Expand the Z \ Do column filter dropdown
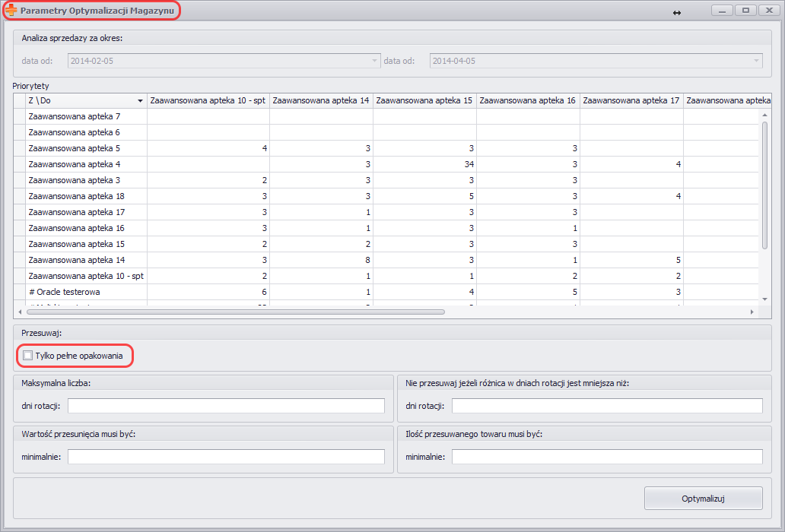Screen dimensions: 785x532 click(140, 100)
